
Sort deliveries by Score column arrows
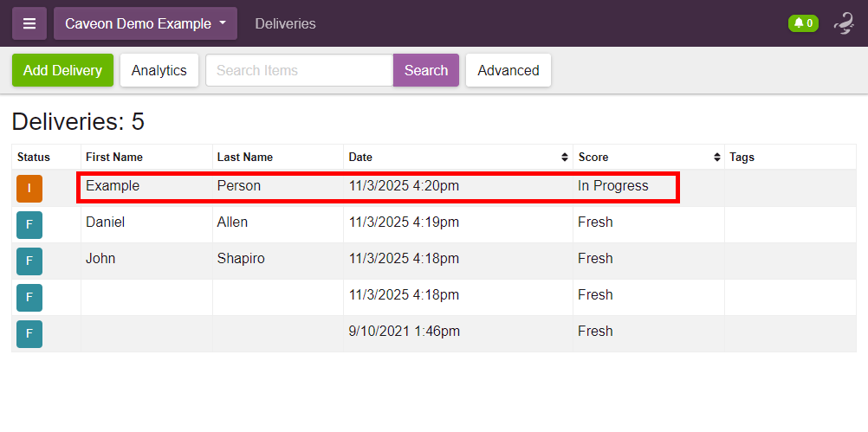717,157
